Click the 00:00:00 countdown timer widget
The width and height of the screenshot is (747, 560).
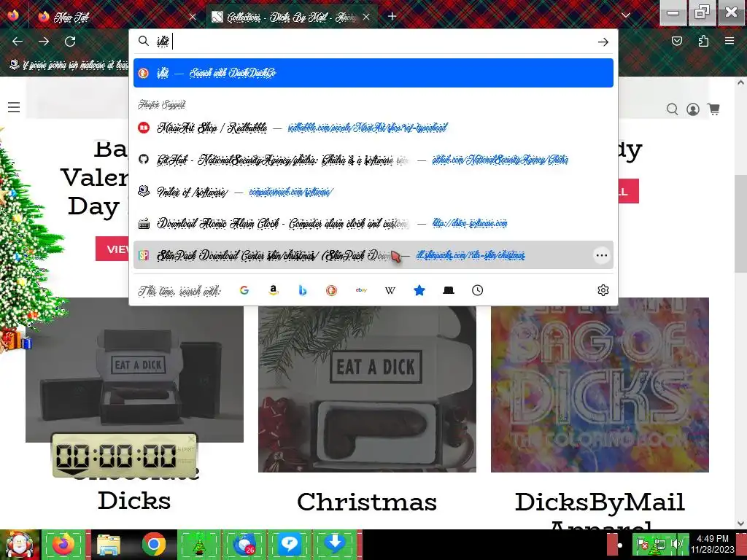point(124,455)
